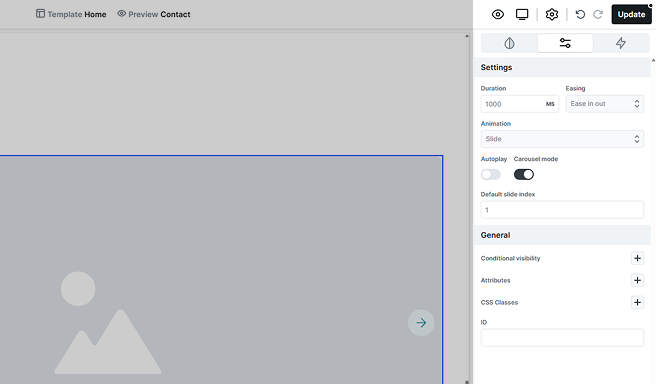
Task: Open the Preview Contact selector
Action: [x=154, y=14]
